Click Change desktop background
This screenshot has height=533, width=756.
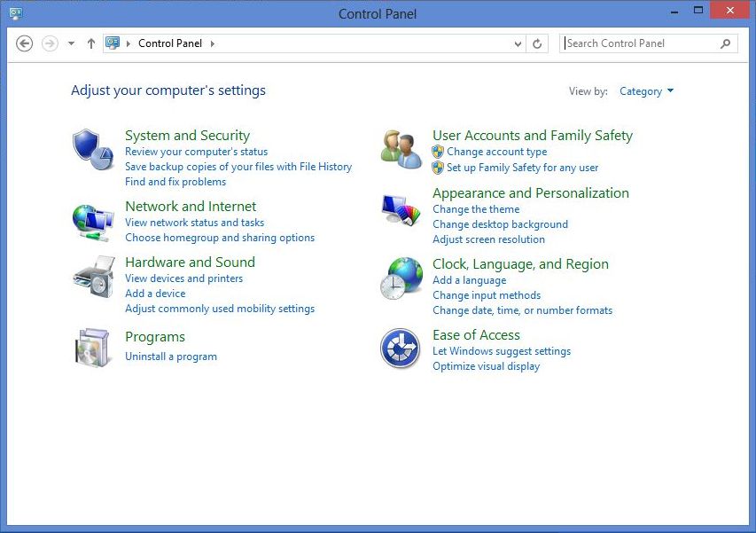(x=501, y=224)
